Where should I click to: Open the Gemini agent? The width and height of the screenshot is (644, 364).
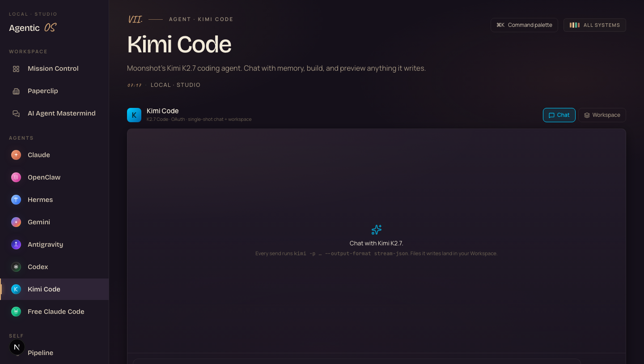tap(54, 222)
